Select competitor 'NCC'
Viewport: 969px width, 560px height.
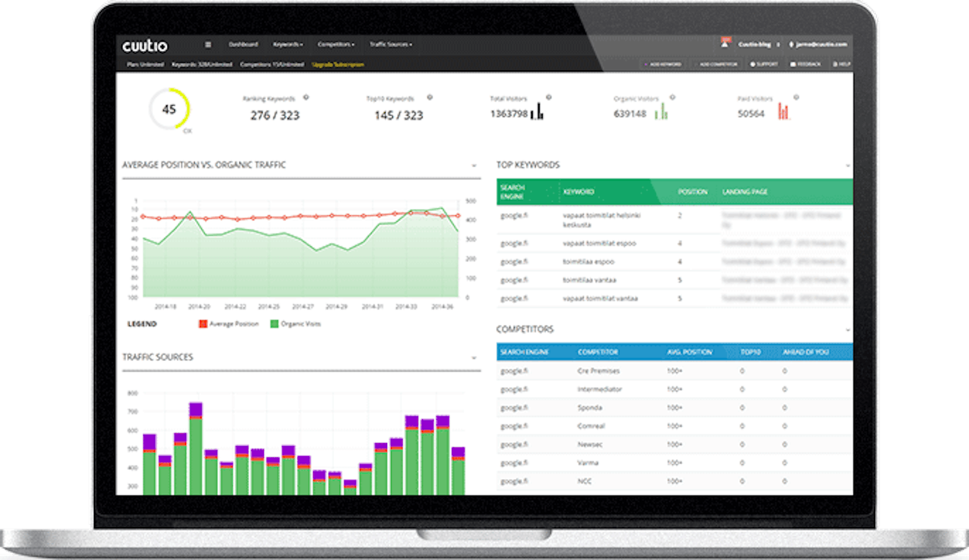tap(584, 482)
